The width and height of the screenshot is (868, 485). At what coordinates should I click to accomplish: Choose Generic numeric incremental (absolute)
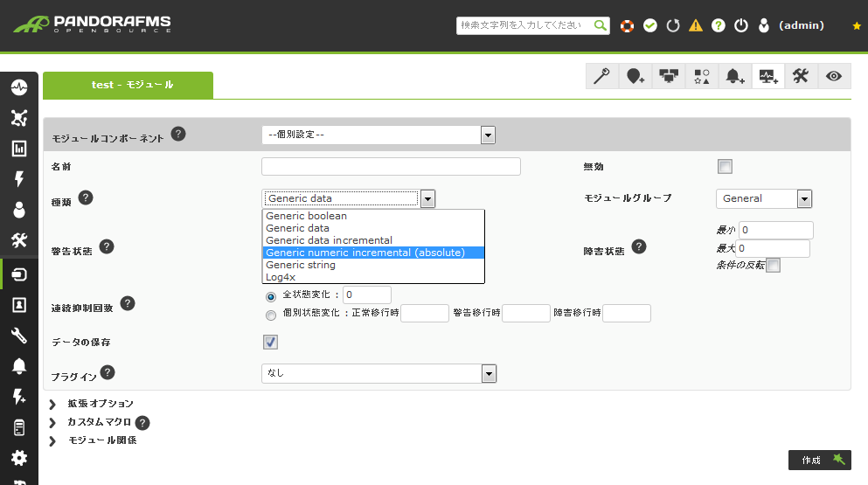pos(373,253)
